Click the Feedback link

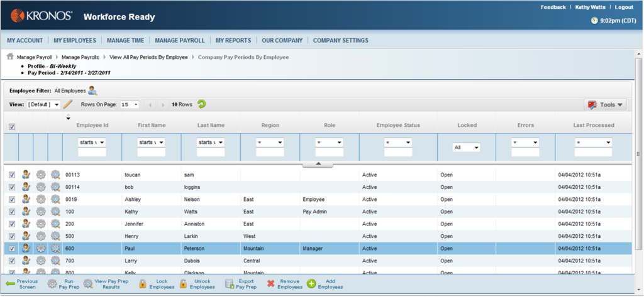[553, 7]
